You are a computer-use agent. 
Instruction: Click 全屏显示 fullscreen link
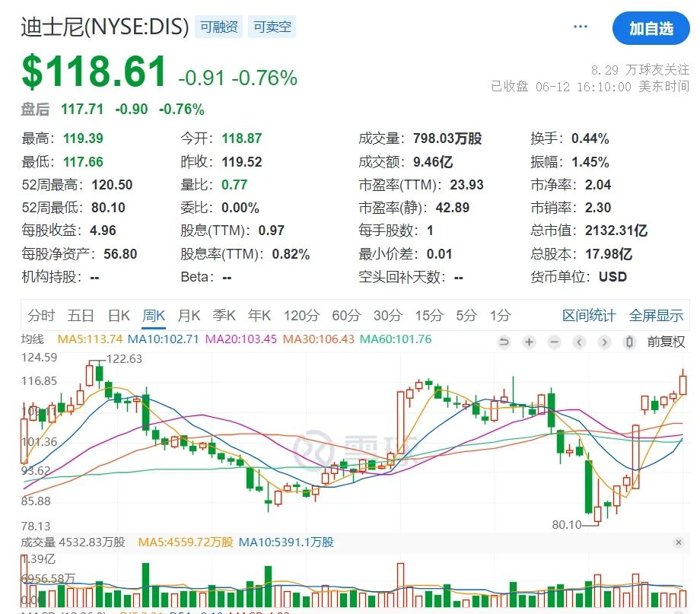[x=656, y=316]
